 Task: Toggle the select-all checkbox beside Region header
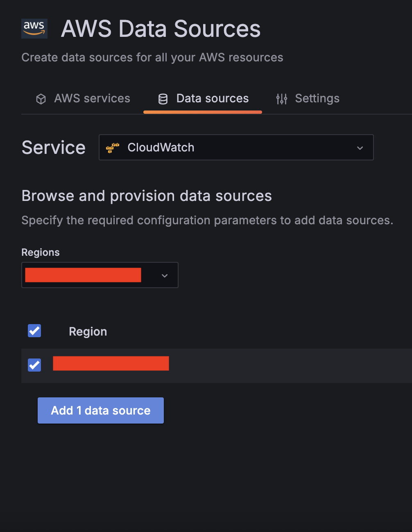34,331
